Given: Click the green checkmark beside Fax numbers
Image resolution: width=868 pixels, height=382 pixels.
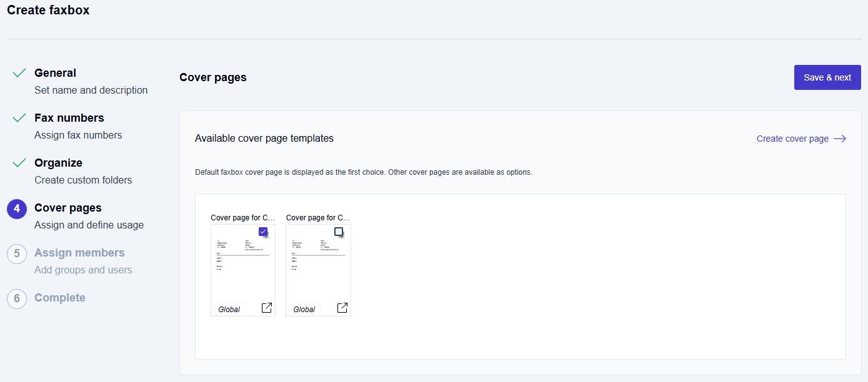Looking at the screenshot, I should click(19, 118).
